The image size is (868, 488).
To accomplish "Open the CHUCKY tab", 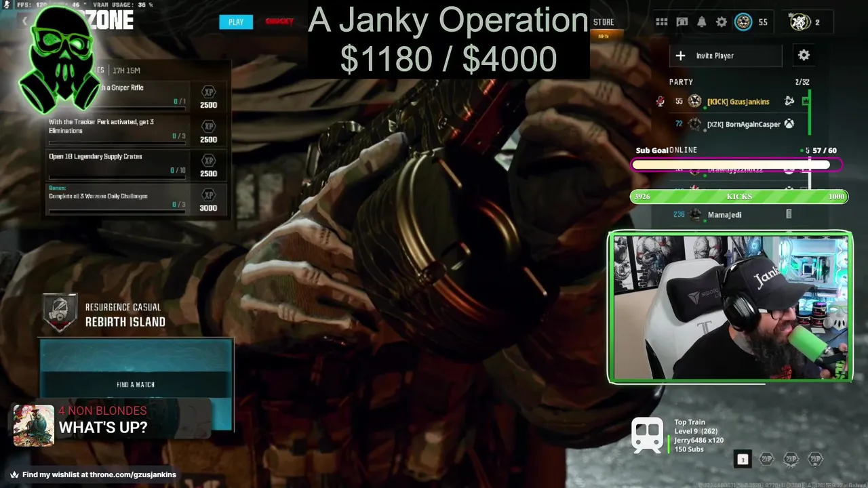I will coord(279,22).
